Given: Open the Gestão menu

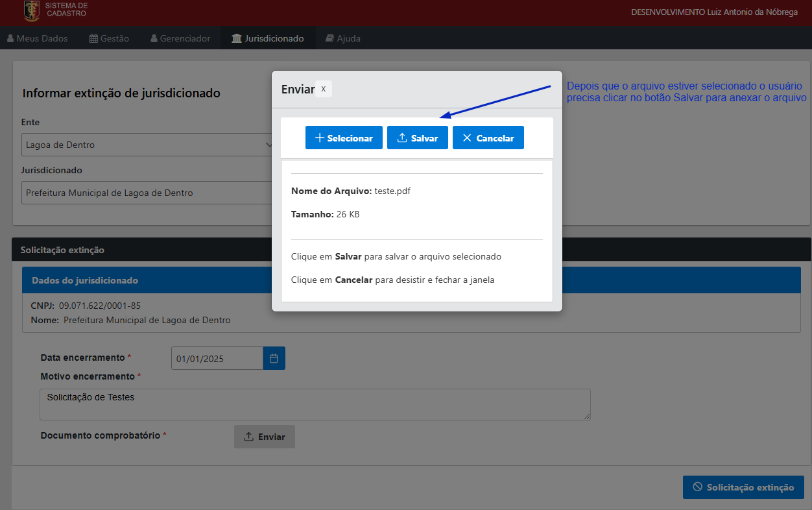Looking at the screenshot, I should 109,38.
